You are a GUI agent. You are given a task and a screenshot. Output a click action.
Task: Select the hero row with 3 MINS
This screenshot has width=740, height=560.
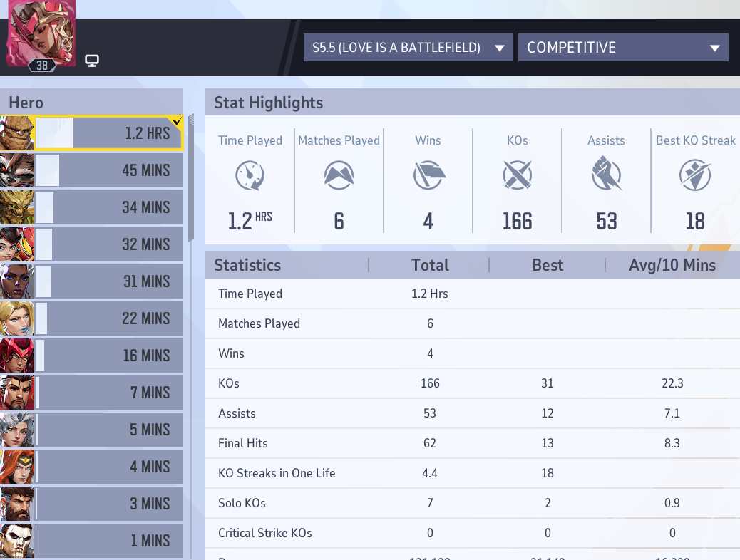[91, 504]
